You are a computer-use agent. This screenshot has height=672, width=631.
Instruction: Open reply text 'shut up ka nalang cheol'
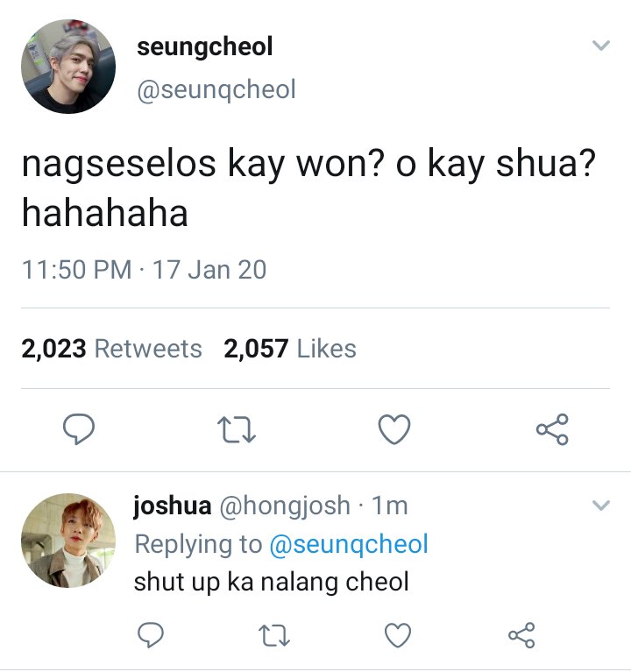[x=271, y=583]
